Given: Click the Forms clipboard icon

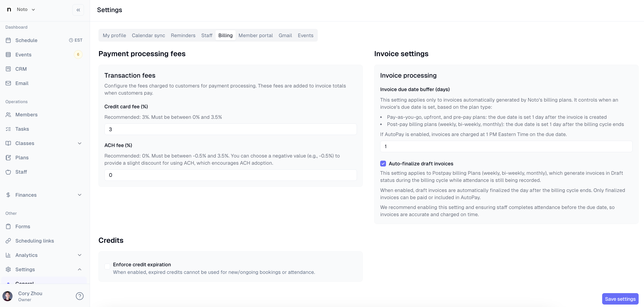Looking at the screenshot, I should [8, 226].
